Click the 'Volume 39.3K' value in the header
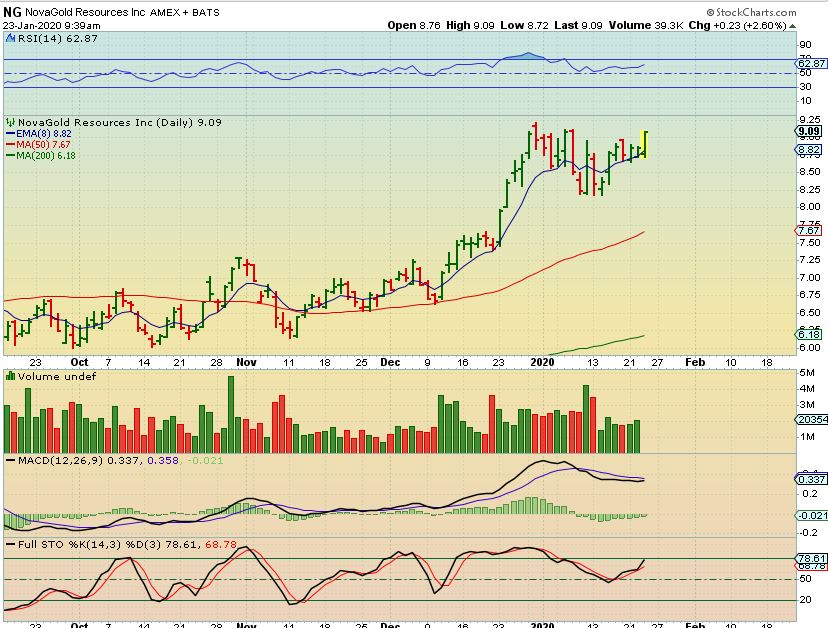 click(646, 25)
